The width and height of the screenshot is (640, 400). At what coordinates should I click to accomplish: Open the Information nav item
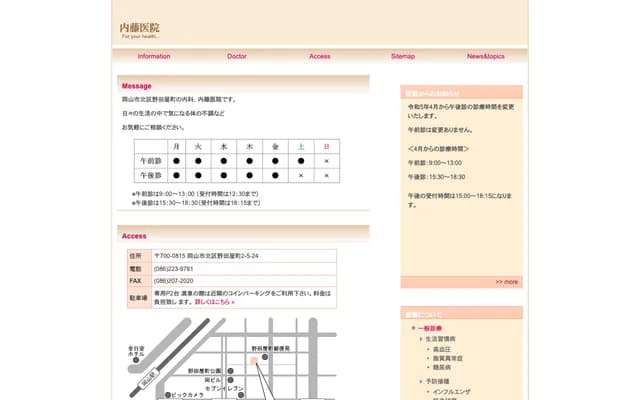[154, 56]
